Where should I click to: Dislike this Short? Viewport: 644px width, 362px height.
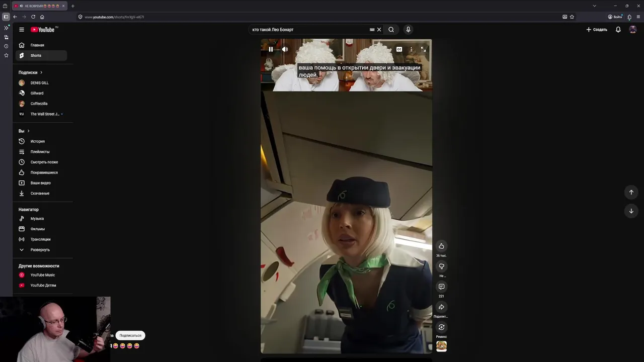[x=441, y=266]
